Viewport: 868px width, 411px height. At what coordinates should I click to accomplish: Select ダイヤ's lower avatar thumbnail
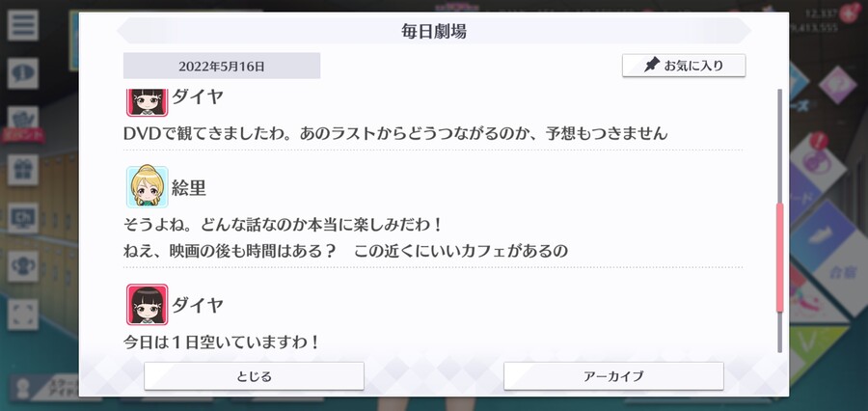click(x=148, y=304)
